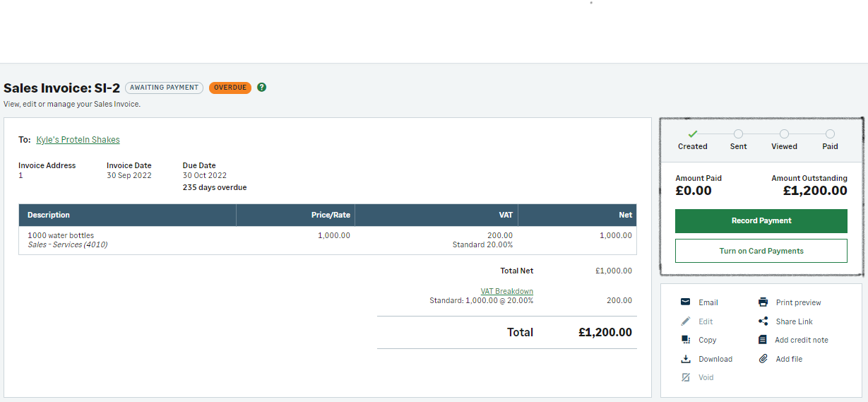Click the Paid status step circle
868x402 pixels.
point(830,134)
